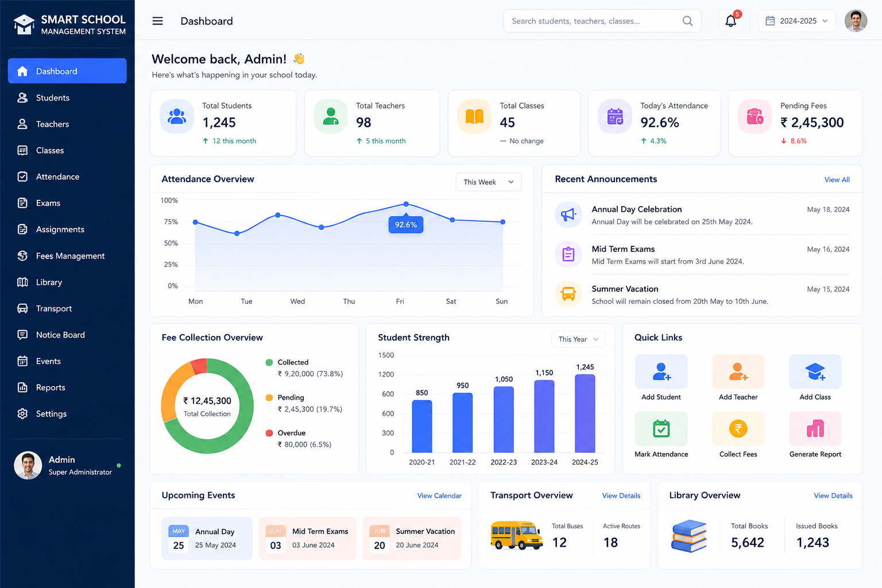The image size is (882, 588).
Task: Expand the 2024-2025 academic year dropdown
Action: tap(797, 21)
